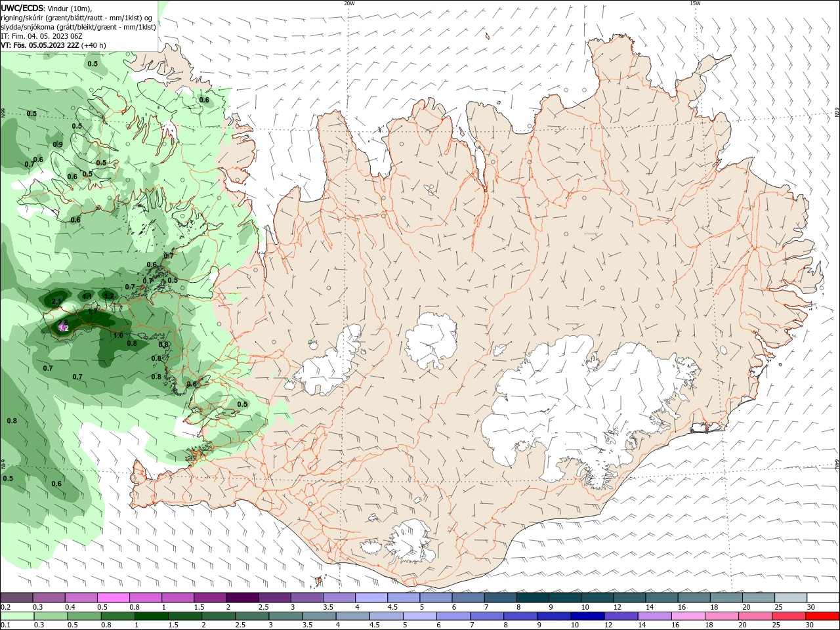Click the '15W' longitude label
Image resolution: width=840 pixels, height=630 pixels.
[695, 3]
